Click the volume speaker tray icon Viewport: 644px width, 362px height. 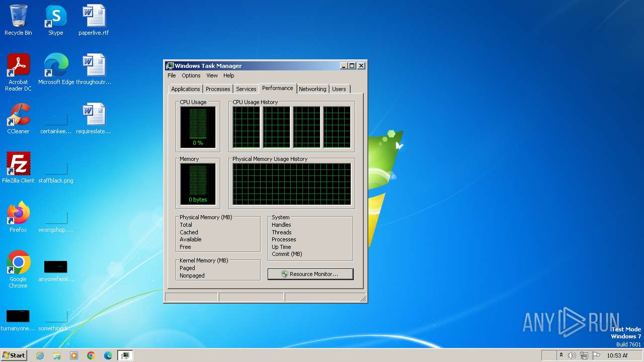tap(572, 355)
